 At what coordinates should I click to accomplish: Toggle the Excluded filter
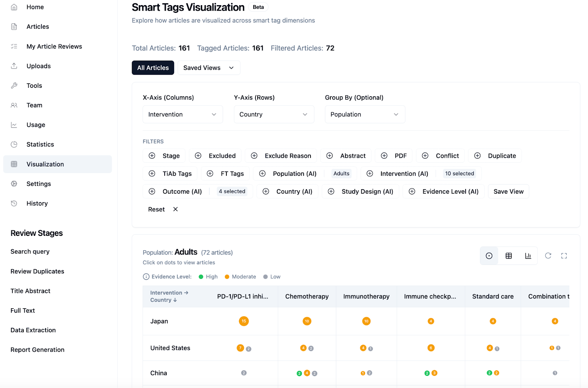point(215,156)
